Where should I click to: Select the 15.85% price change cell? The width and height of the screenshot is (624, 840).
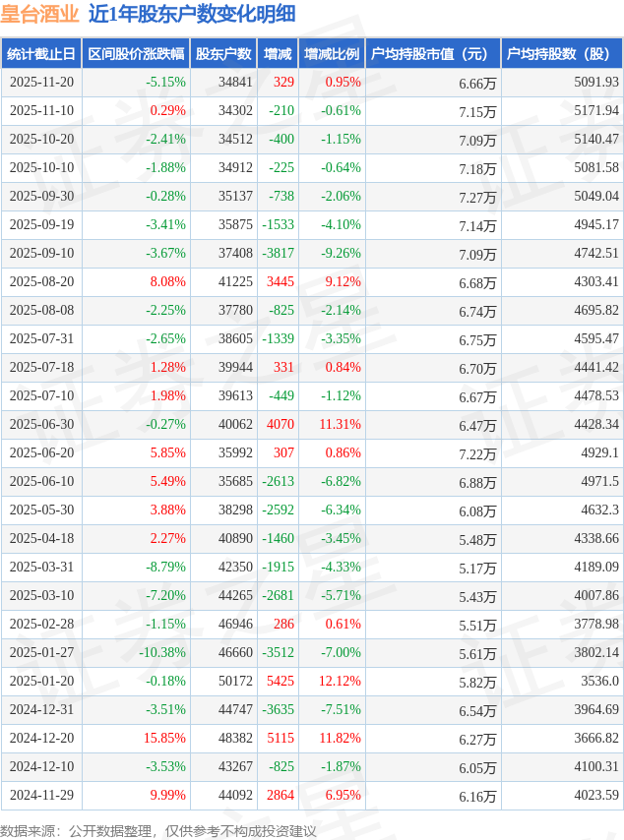(164, 739)
